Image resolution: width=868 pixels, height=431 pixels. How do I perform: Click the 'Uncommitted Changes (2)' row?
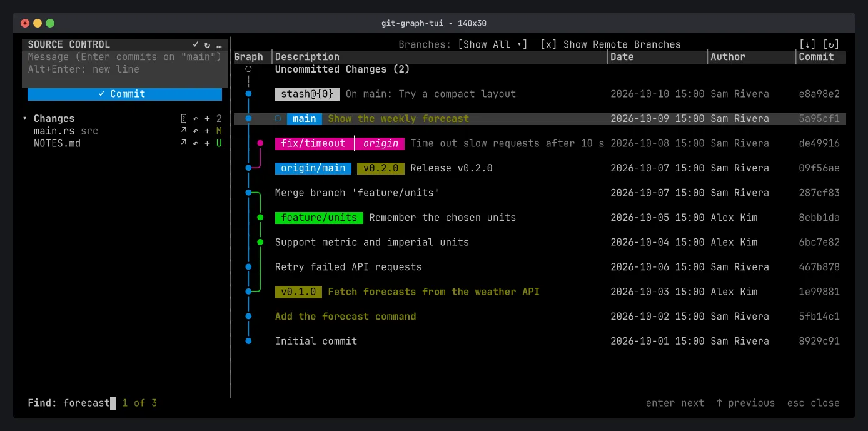pos(540,69)
